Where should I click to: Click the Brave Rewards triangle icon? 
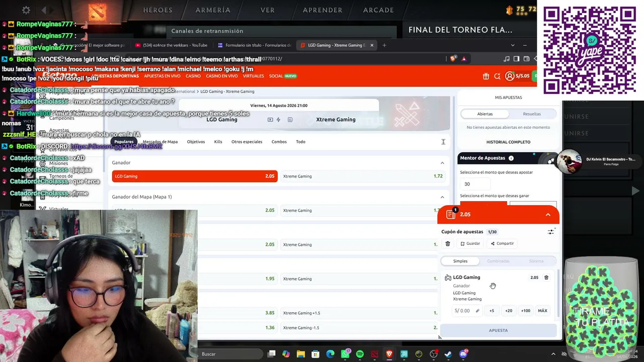pyautogui.click(x=464, y=59)
